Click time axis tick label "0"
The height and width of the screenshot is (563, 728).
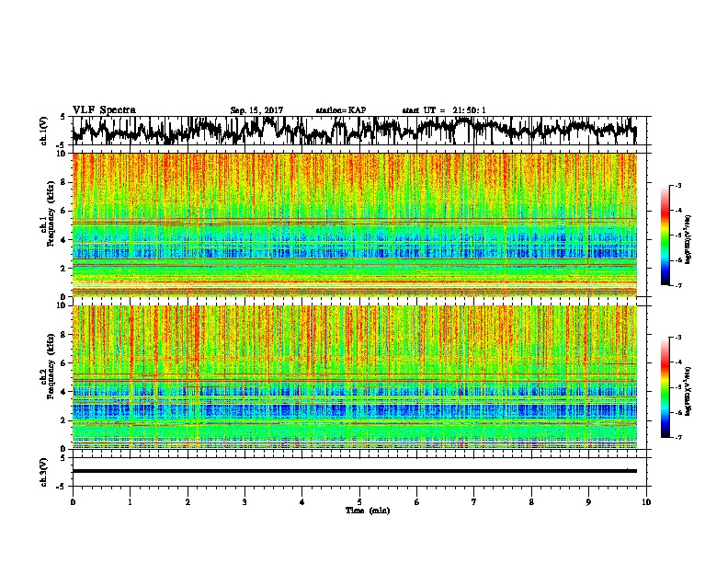pos(73,502)
